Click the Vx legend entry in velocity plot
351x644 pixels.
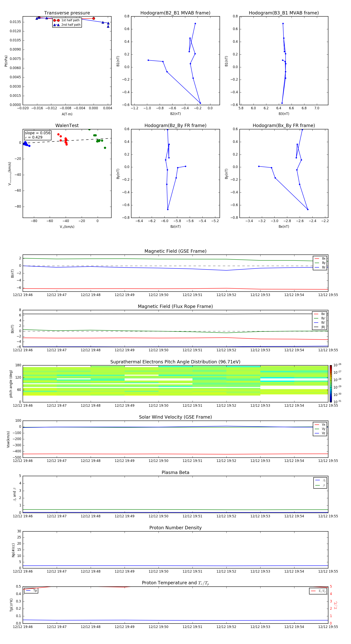(x=320, y=425)
